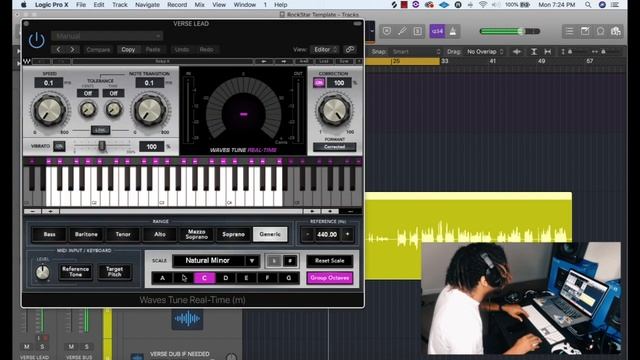Open the Apple menu
Screen dimensions: 640x360
24,5
